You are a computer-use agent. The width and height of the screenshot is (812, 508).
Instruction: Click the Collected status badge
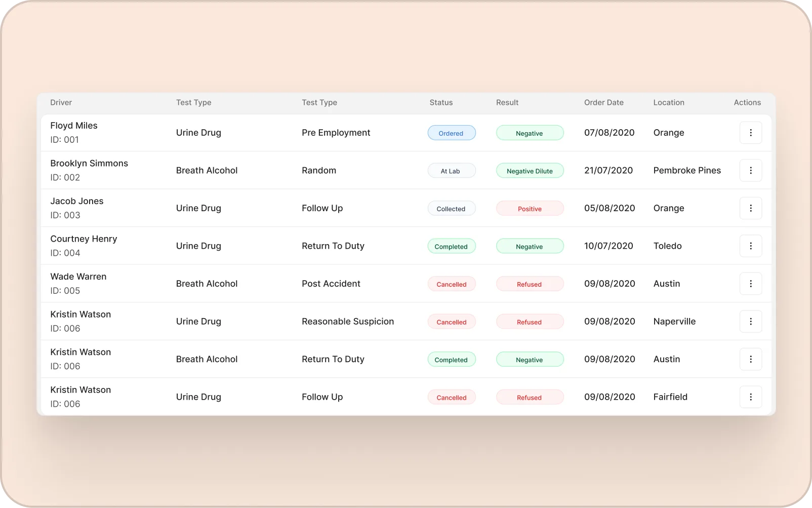coord(452,209)
